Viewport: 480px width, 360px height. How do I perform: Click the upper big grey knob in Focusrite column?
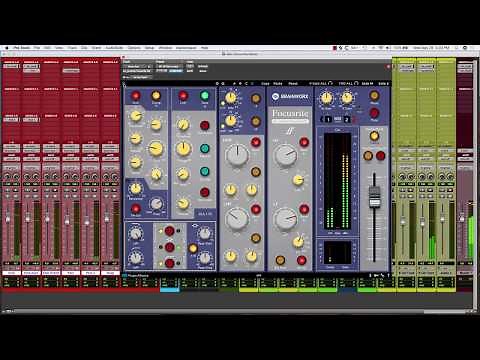[285, 155]
